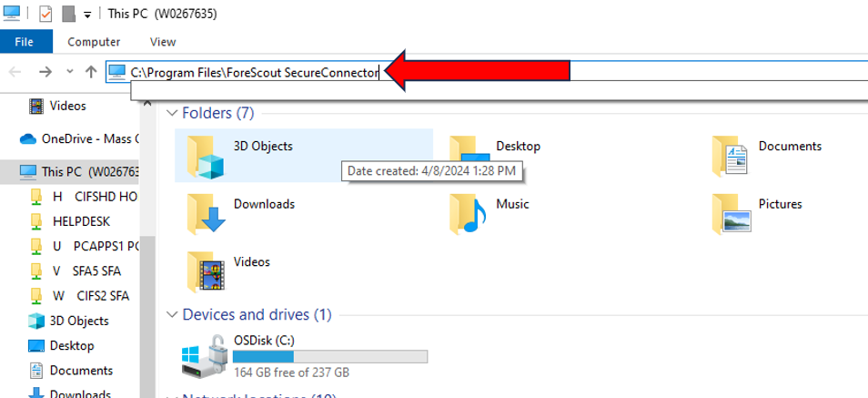Click the Documents page icon in navigation pane

[36, 371]
